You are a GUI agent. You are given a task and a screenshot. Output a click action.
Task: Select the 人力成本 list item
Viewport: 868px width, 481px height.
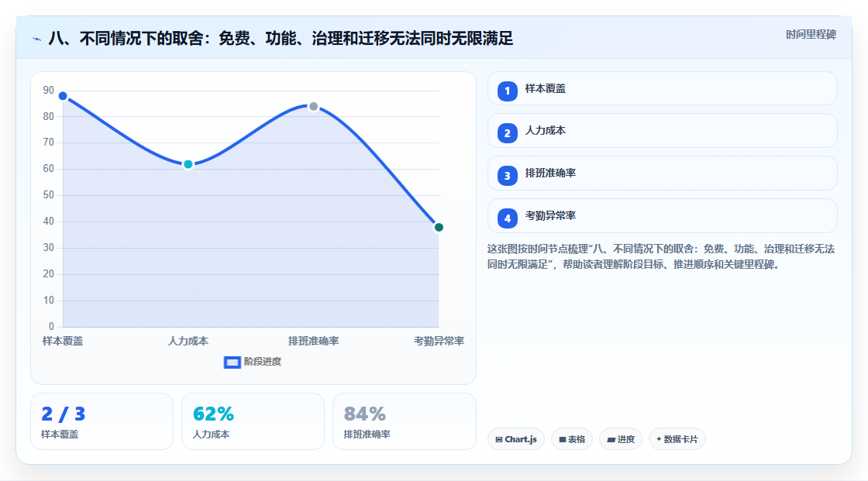click(662, 131)
